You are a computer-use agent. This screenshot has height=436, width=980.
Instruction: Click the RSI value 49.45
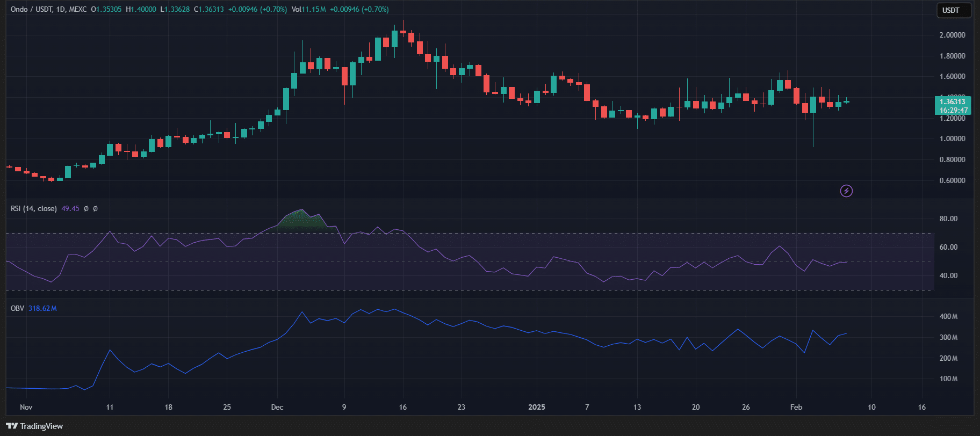tap(70, 208)
